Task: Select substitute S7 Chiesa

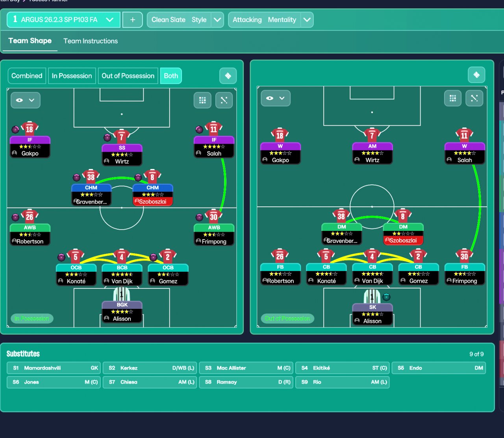Action: (x=150, y=382)
